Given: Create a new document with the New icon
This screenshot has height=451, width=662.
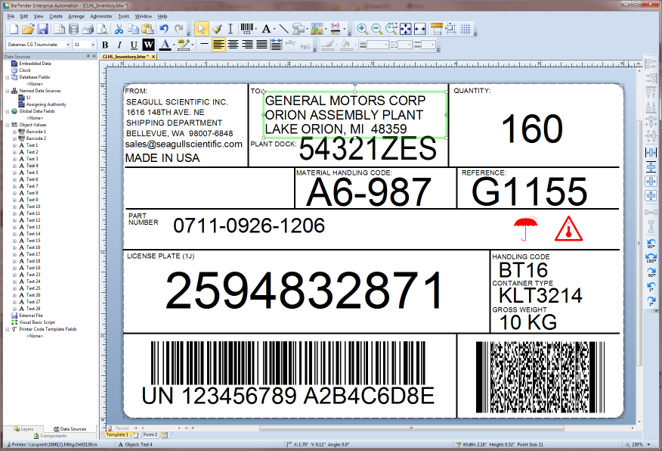Looking at the screenshot, I should click(x=14, y=29).
